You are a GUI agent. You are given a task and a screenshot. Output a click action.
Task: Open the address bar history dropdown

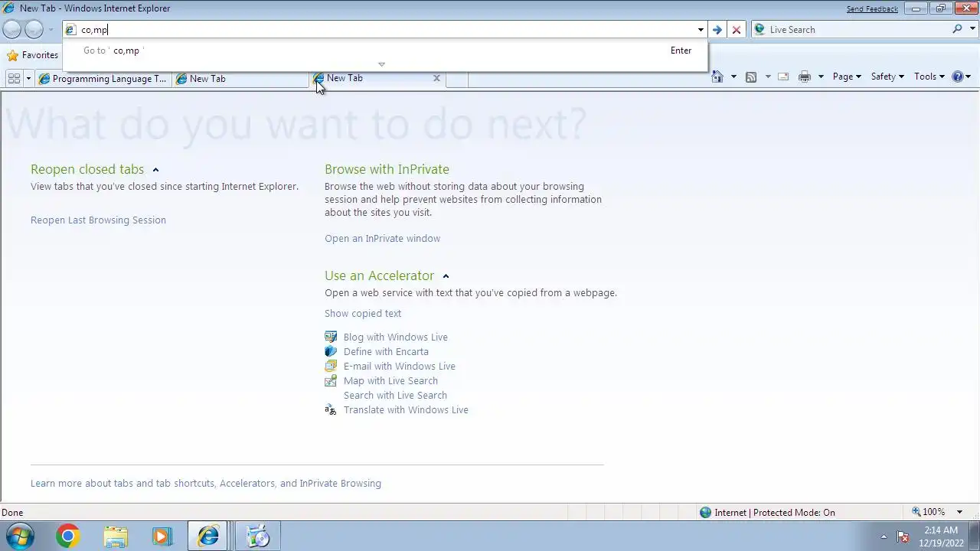tap(700, 30)
